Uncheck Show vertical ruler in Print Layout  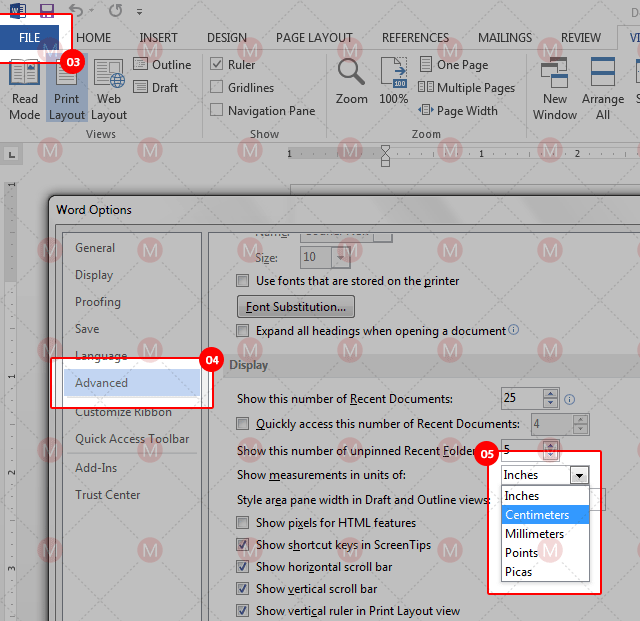click(242, 610)
